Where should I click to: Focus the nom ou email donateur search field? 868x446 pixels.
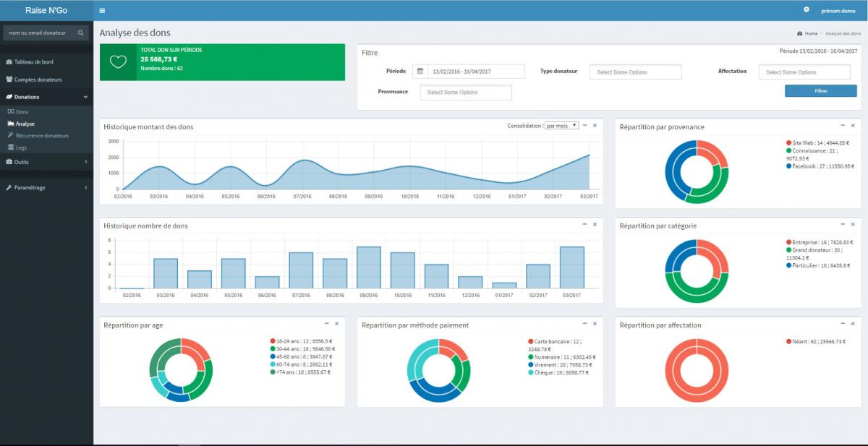tap(39, 33)
